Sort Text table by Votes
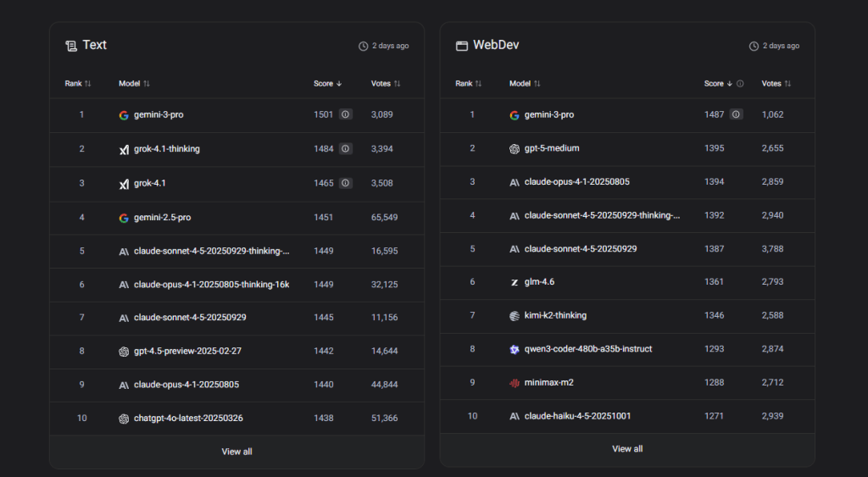The image size is (868, 477). 386,84
